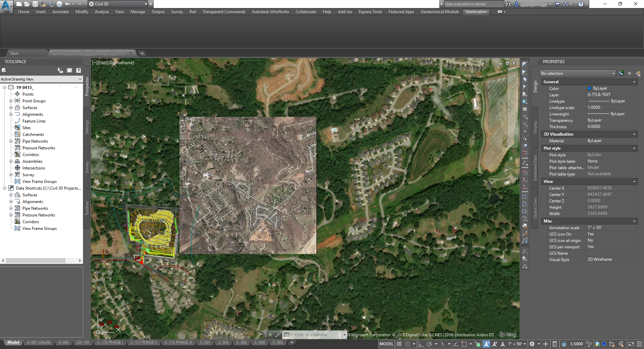The width and height of the screenshot is (644, 349).
Task: Open the Active Drawing View dropdown
Action: pyautogui.click(x=80, y=79)
